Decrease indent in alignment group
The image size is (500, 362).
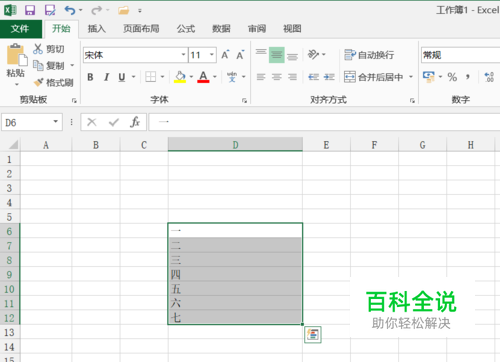tap(313, 77)
